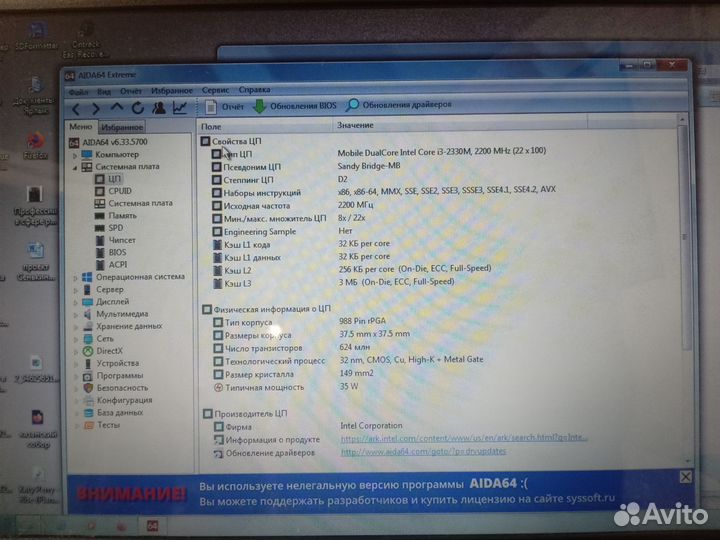The height and width of the screenshot is (540, 720).
Task: Open the Сервис menu
Action: tap(215, 90)
